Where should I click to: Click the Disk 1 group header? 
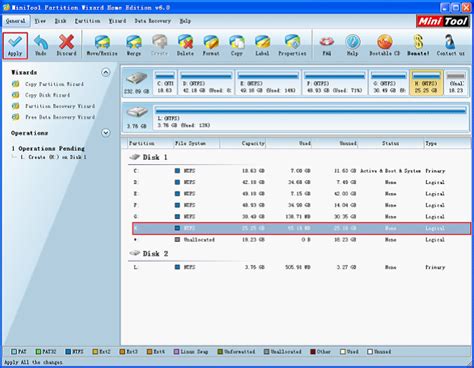(x=149, y=157)
